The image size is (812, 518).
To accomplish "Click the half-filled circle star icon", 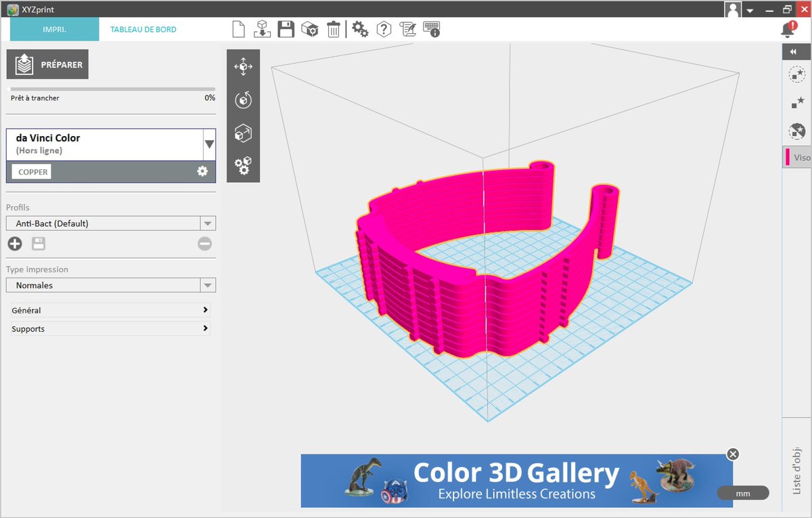I will tap(797, 131).
